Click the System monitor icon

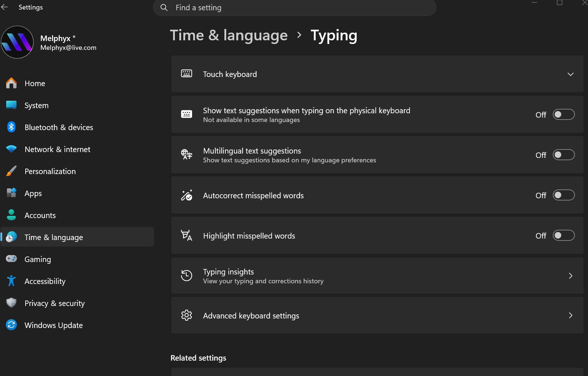11,105
